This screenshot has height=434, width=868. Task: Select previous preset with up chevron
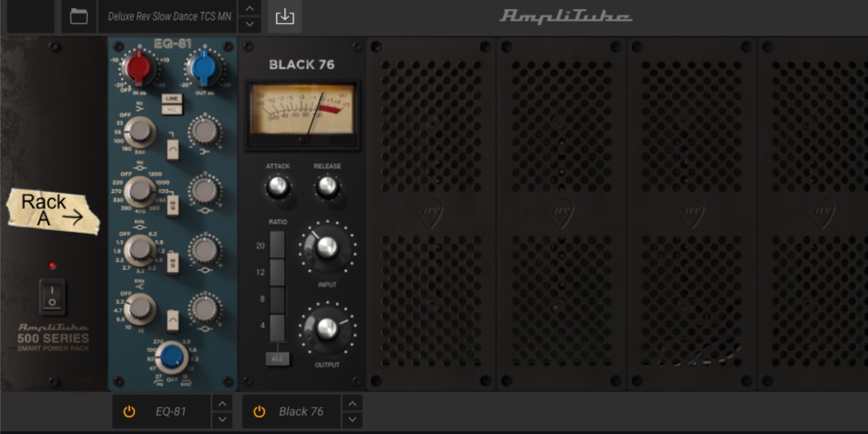point(249,8)
